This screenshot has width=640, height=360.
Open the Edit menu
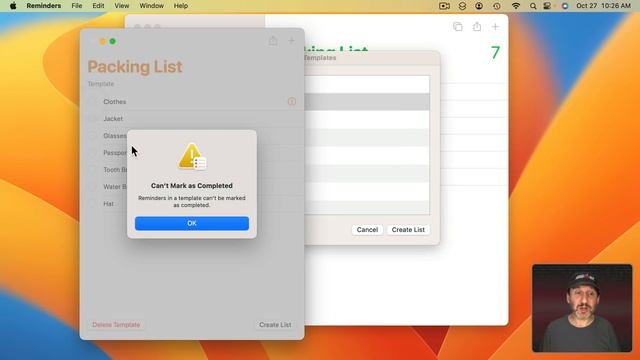[98, 6]
